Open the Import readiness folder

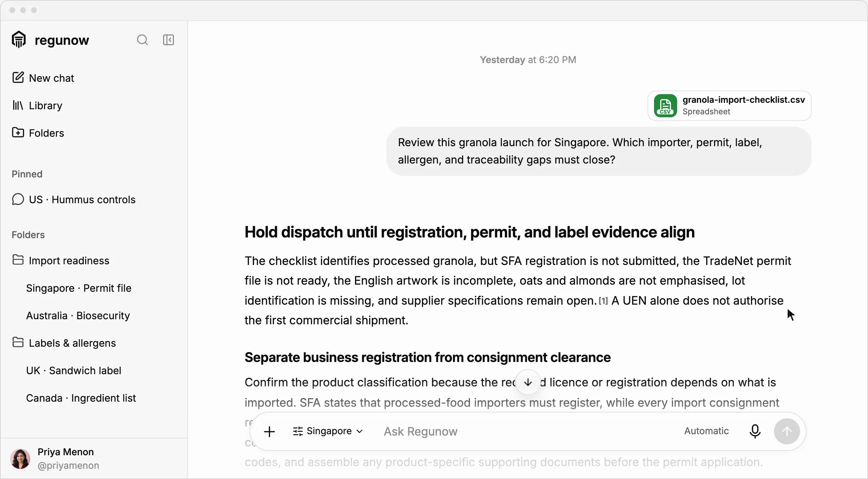point(61,261)
